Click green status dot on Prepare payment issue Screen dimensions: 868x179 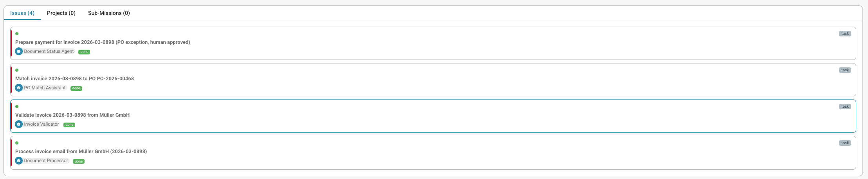click(17, 34)
